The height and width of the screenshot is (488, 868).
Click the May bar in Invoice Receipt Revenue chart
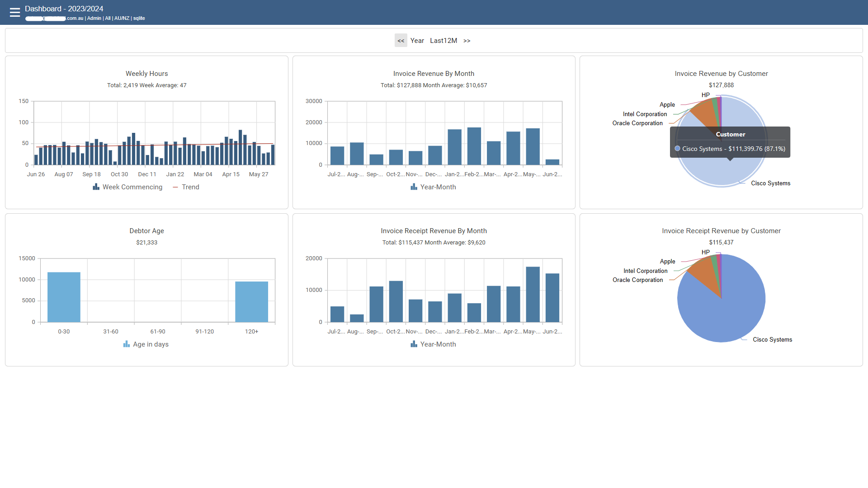(533, 294)
